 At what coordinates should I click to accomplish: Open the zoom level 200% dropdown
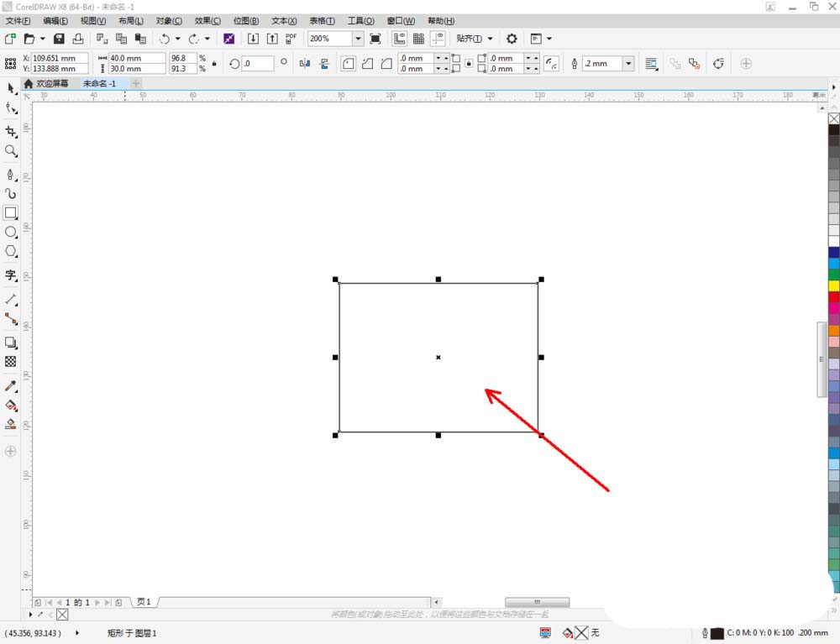tap(358, 39)
